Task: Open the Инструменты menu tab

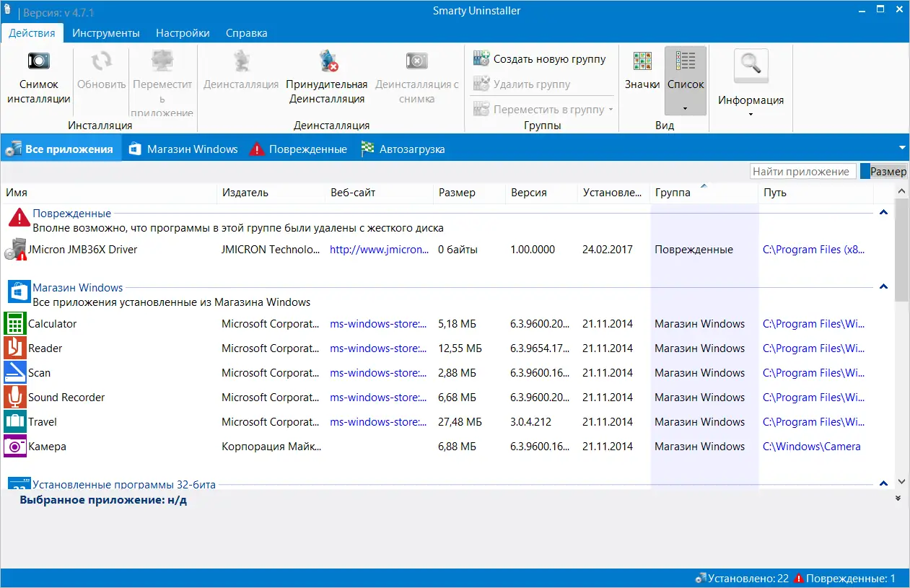Action: [106, 33]
